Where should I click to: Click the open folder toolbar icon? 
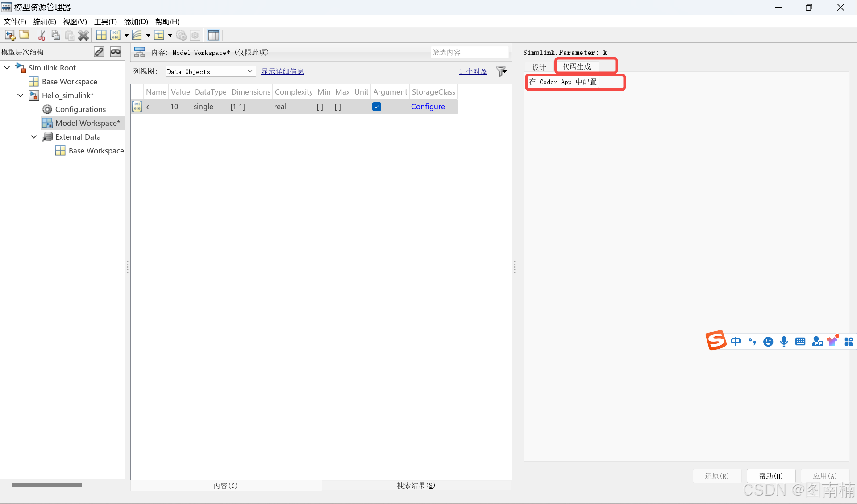coord(25,35)
